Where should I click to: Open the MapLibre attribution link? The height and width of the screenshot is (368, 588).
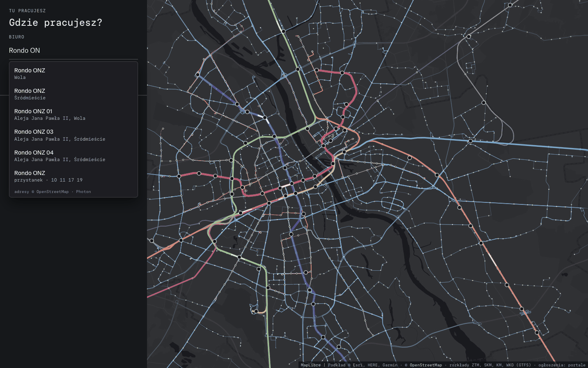pos(311,365)
